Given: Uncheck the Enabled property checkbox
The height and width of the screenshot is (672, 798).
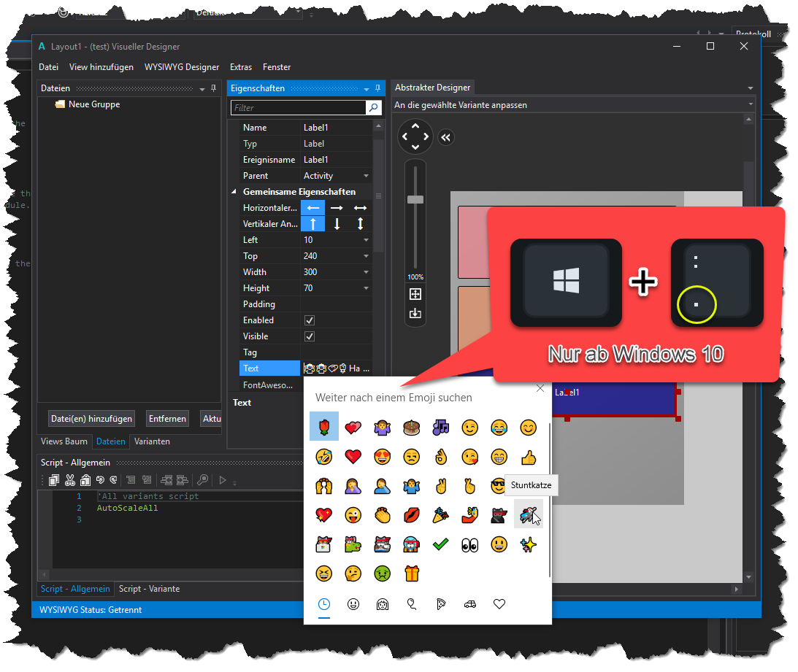Looking at the screenshot, I should coord(310,320).
